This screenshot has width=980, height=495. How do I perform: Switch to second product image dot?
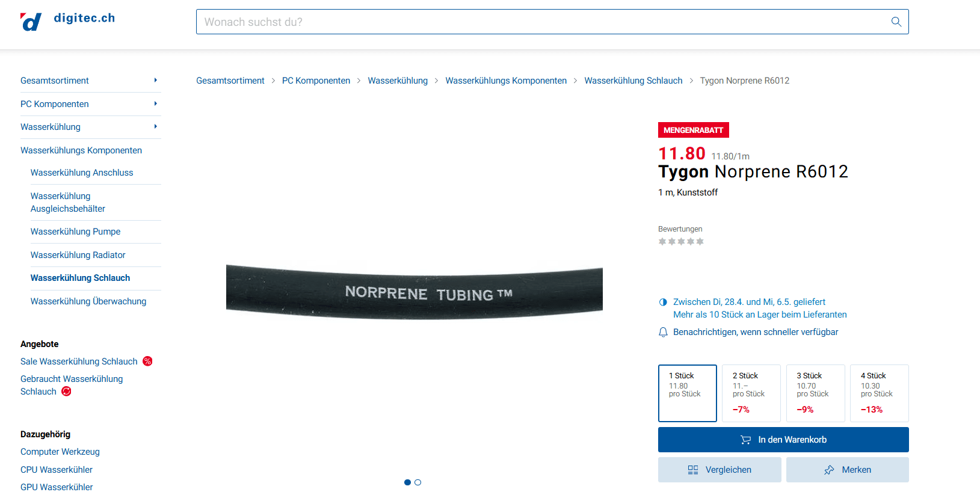tap(418, 482)
